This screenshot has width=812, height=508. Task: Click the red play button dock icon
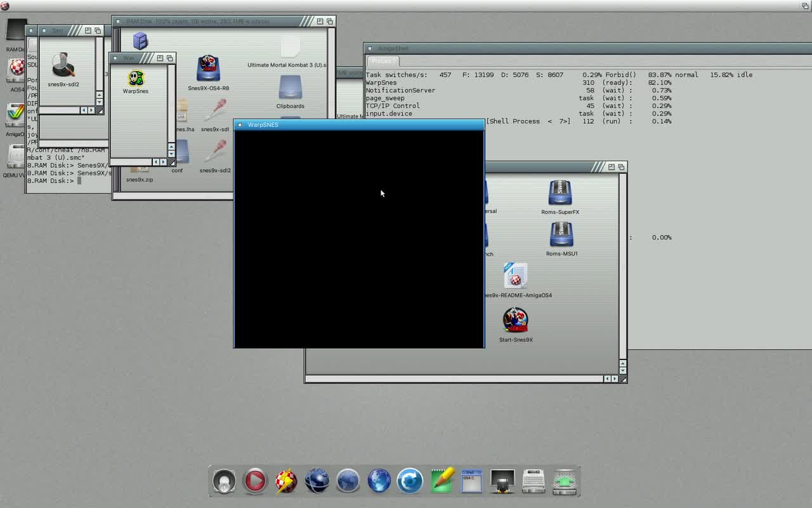pyautogui.click(x=255, y=481)
